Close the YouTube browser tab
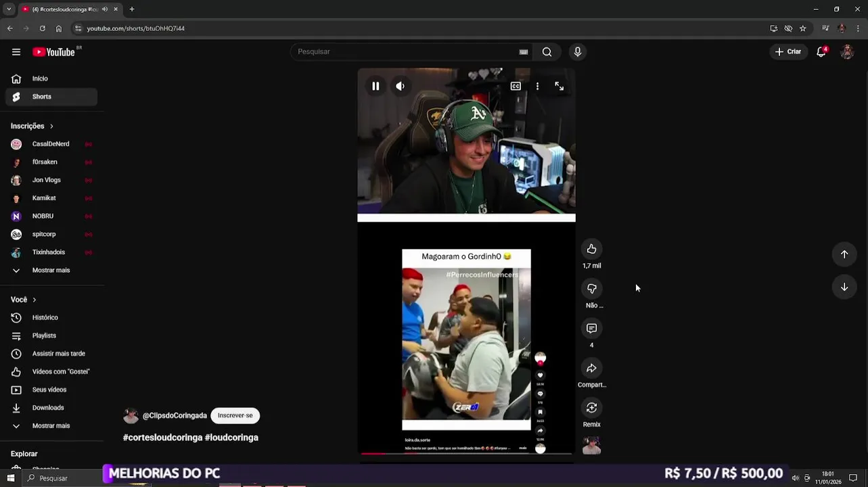The width and height of the screenshot is (868, 487). (116, 9)
